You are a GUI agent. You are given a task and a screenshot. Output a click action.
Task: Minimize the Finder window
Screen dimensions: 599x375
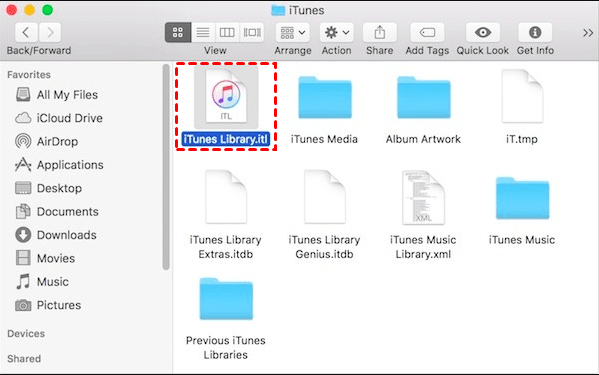(30, 10)
